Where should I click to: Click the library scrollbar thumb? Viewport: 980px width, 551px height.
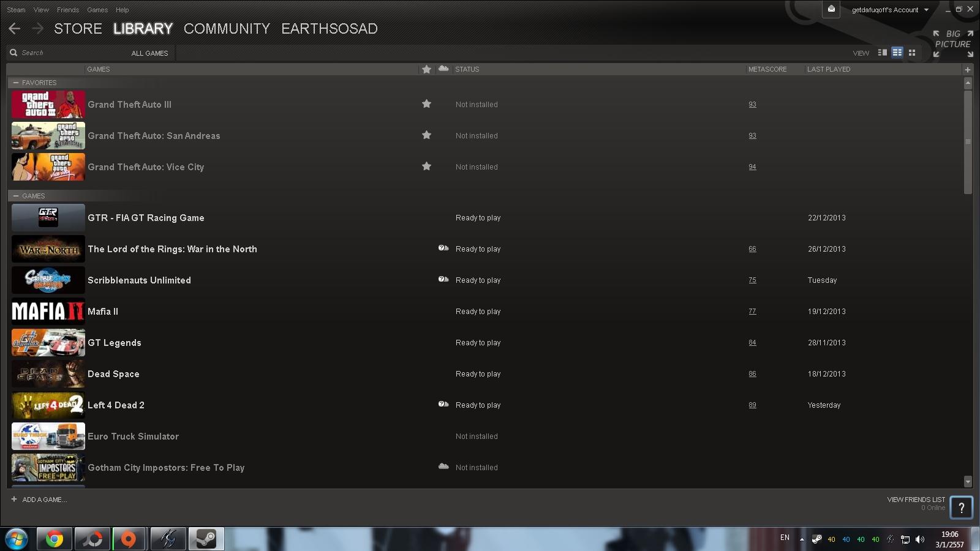click(x=968, y=142)
